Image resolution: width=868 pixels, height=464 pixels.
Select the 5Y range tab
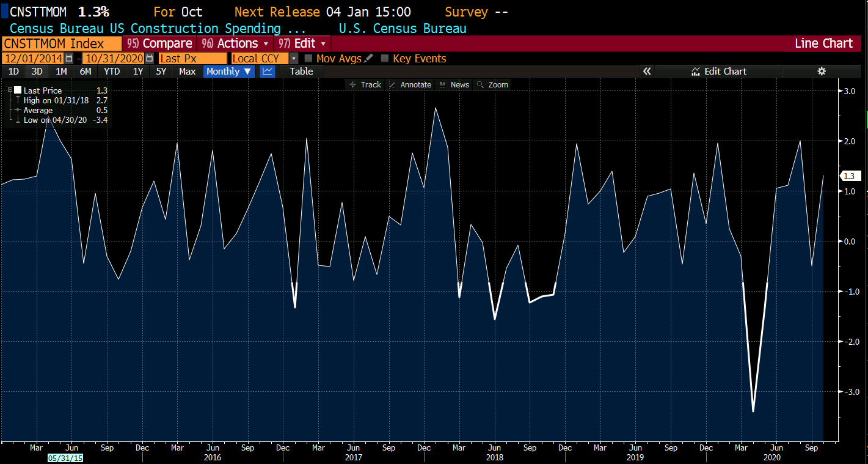click(161, 72)
